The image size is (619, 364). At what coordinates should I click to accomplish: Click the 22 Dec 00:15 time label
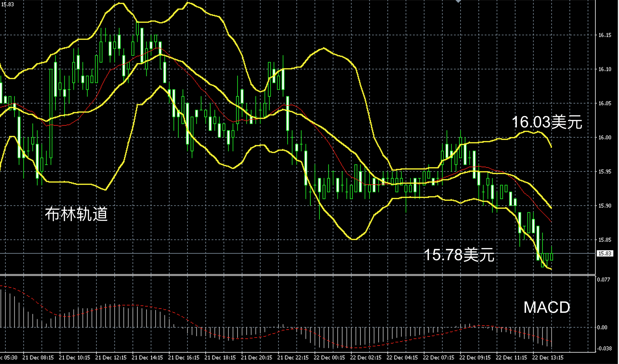(x=329, y=357)
